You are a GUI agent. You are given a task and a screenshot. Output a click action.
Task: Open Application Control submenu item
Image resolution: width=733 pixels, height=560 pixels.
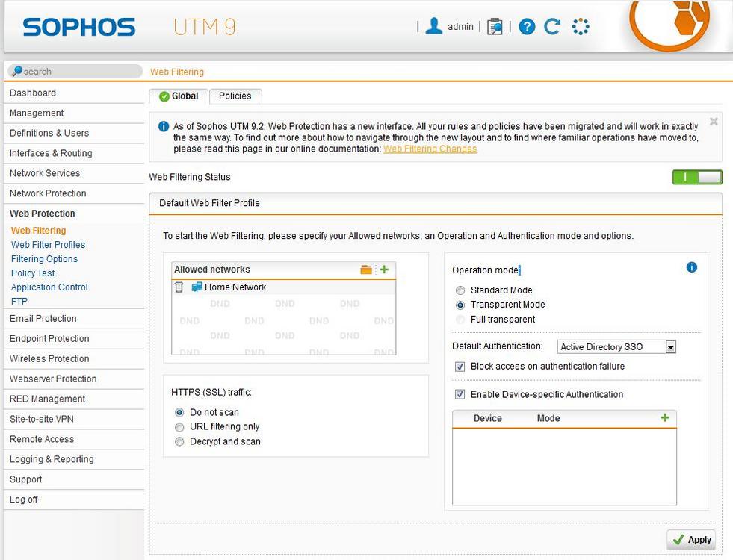[49, 287]
